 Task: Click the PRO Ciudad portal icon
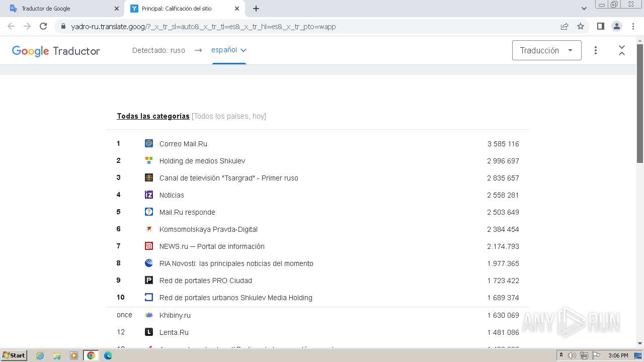[149, 280]
